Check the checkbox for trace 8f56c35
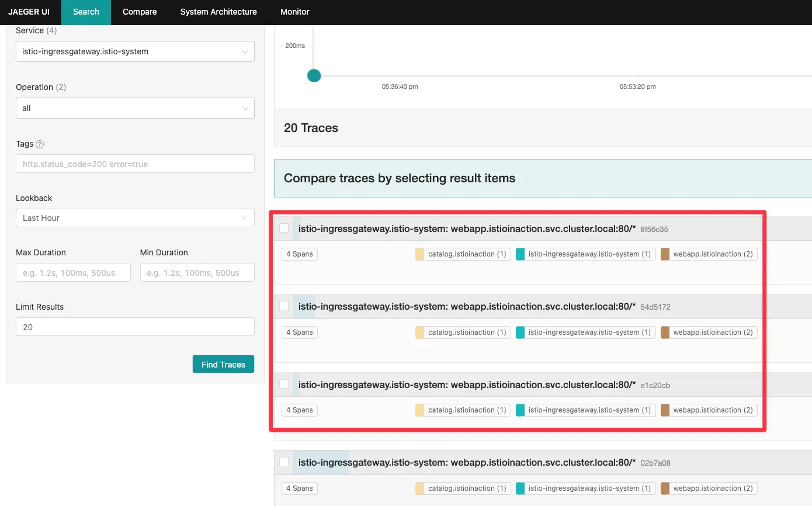Screen dimensions: 812x506 click(x=284, y=228)
